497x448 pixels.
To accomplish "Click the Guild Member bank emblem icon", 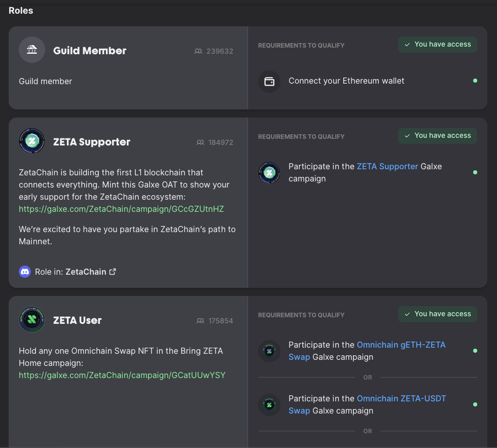I will 31,49.
